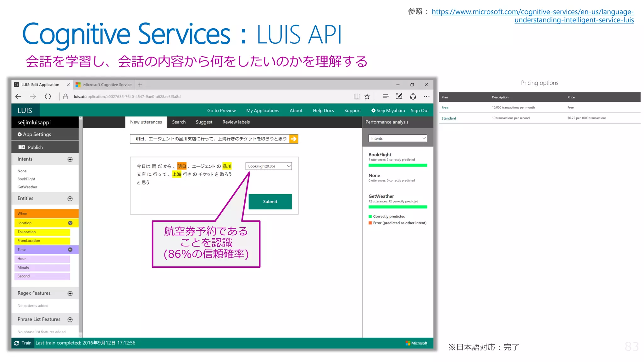Click the App Settings gear icon
Screen dimensions: 644x362
coord(20,134)
